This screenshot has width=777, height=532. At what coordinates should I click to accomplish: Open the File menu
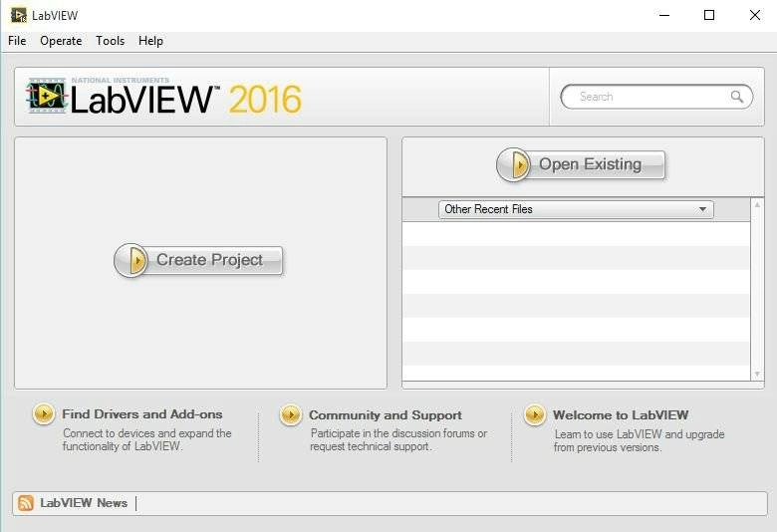pos(17,41)
